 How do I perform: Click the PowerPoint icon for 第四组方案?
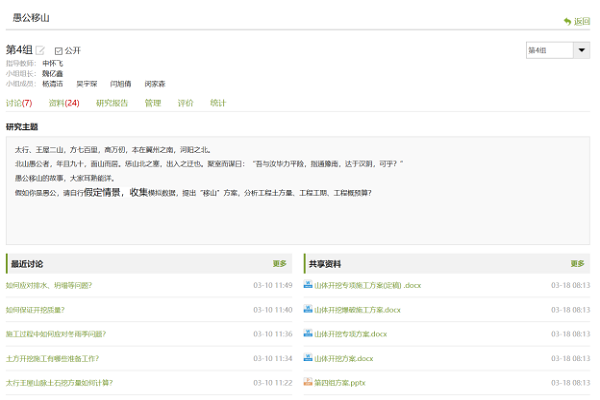point(309,382)
